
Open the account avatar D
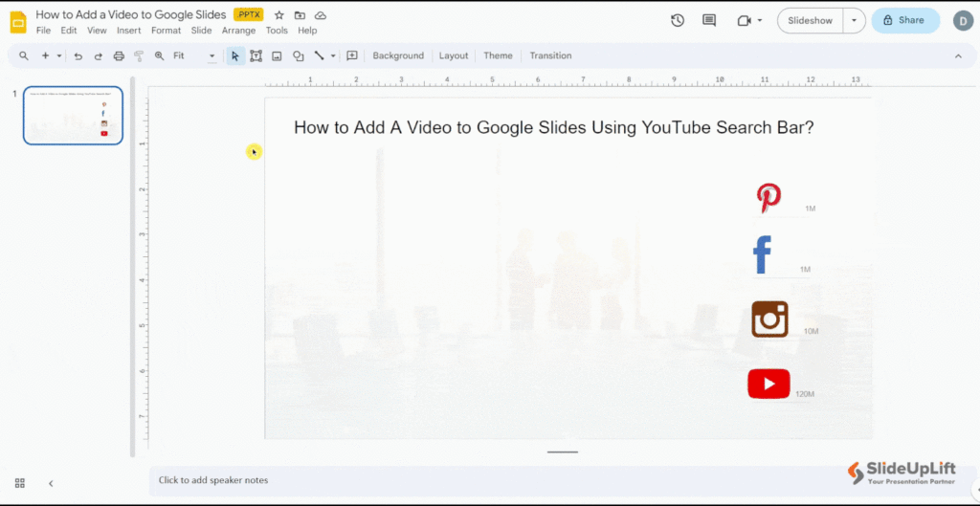pyautogui.click(x=963, y=21)
